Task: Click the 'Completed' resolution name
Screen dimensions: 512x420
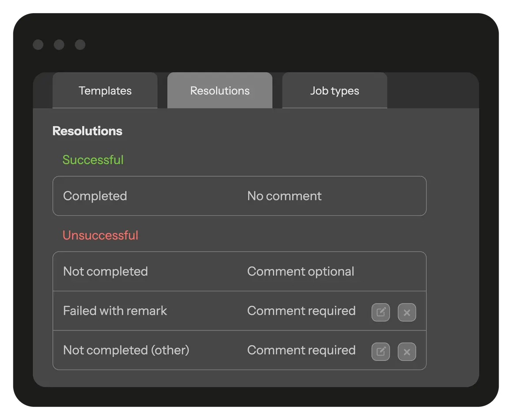Action: (95, 196)
